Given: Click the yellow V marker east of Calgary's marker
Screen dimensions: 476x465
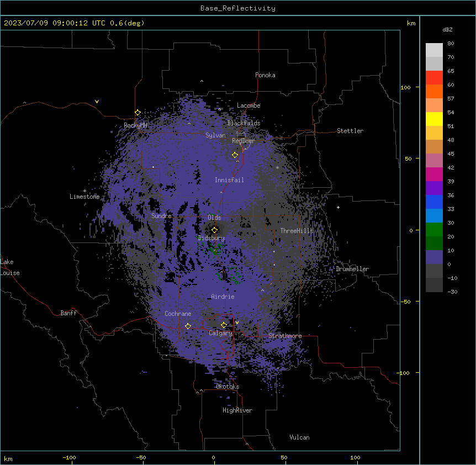Looking at the screenshot, I should tap(237, 323).
